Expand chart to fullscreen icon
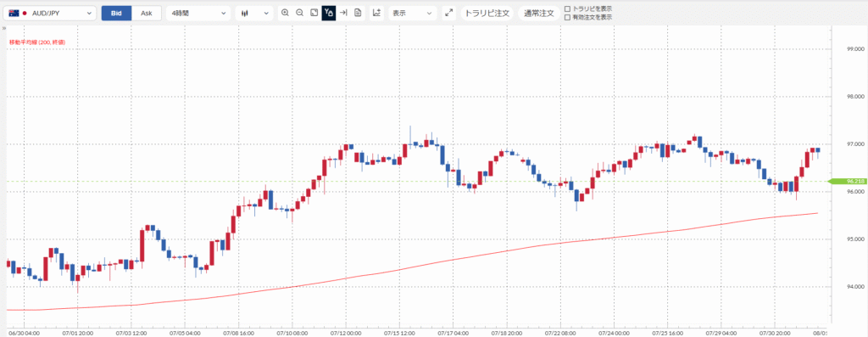Viewport: 868px width, 337px height. (x=449, y=13)
